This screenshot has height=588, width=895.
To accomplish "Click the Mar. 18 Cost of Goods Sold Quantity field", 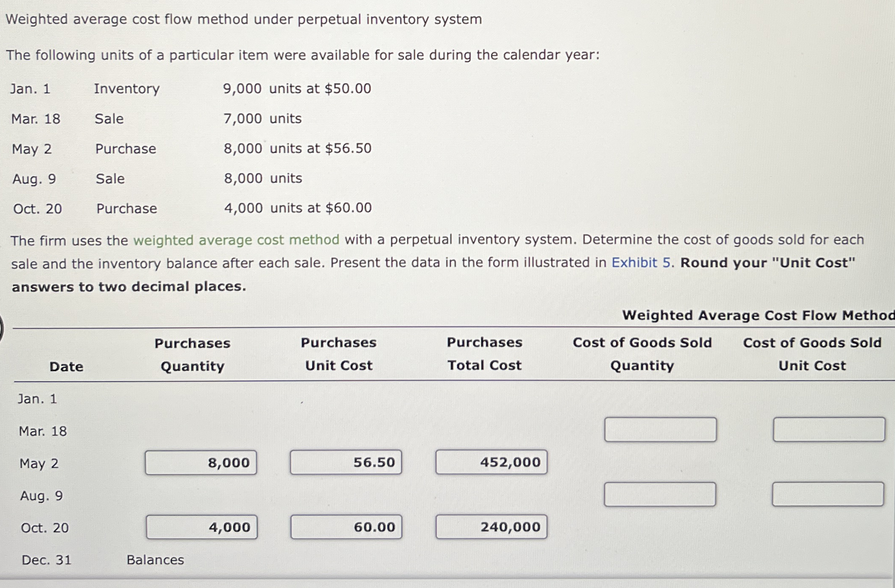I will pos(660,430).
